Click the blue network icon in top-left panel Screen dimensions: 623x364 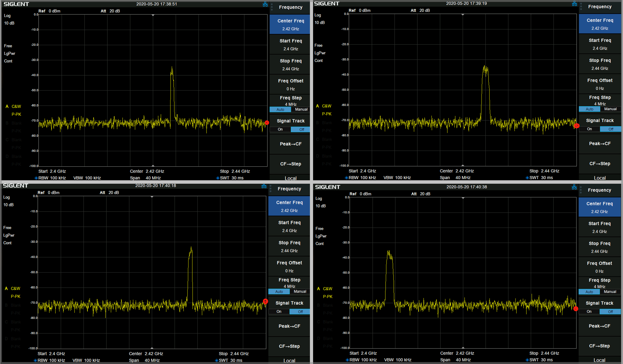tap(265, 4)
